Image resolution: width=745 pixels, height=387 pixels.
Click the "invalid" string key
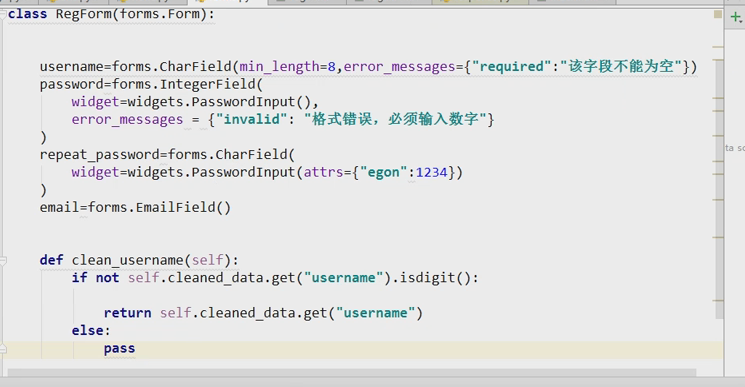point(251,119)
